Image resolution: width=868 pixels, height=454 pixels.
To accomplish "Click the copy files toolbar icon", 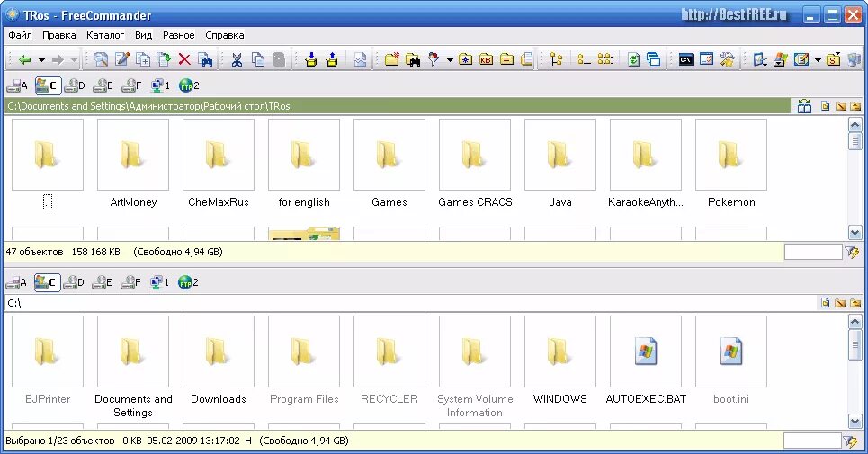I will click(x=143, y=59).
